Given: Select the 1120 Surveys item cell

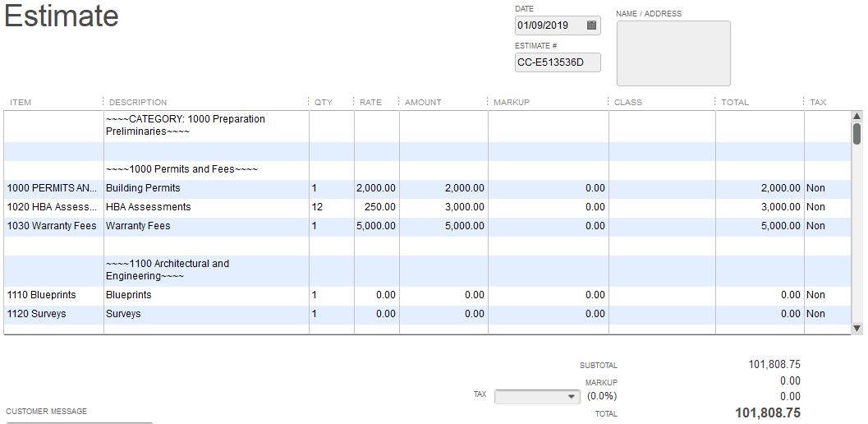Looking at the screenshot, I should coord(53,314).
